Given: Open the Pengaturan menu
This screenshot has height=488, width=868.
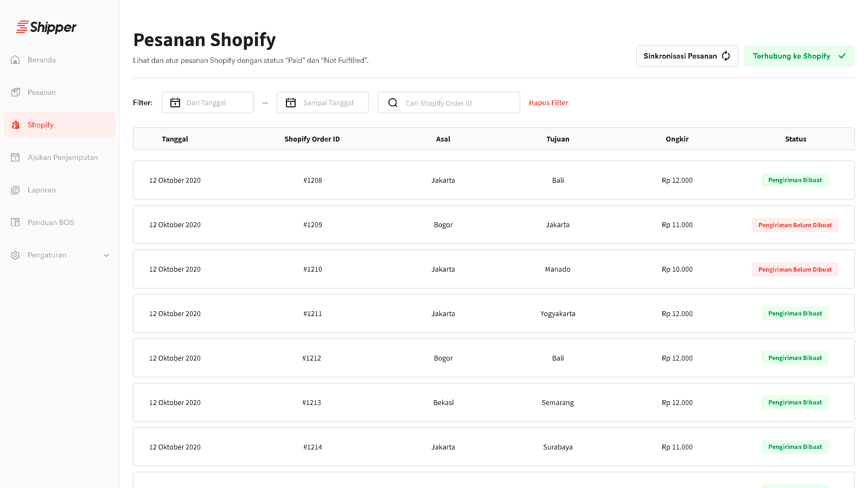Looking at the screenshot, I should [x=60, y=255].
